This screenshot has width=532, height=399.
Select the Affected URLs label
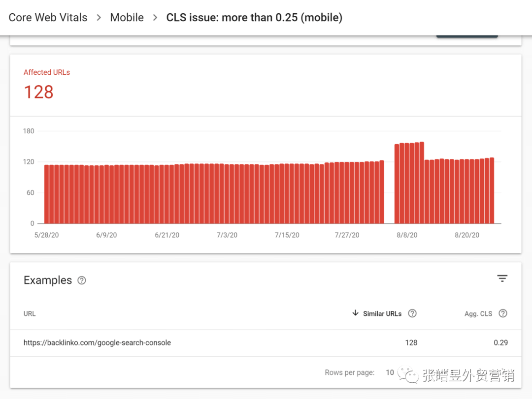tap(46, 72)
